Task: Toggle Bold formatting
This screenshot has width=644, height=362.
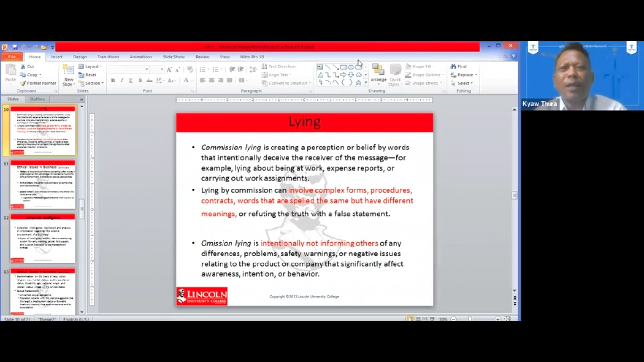Action: [113, 81]
